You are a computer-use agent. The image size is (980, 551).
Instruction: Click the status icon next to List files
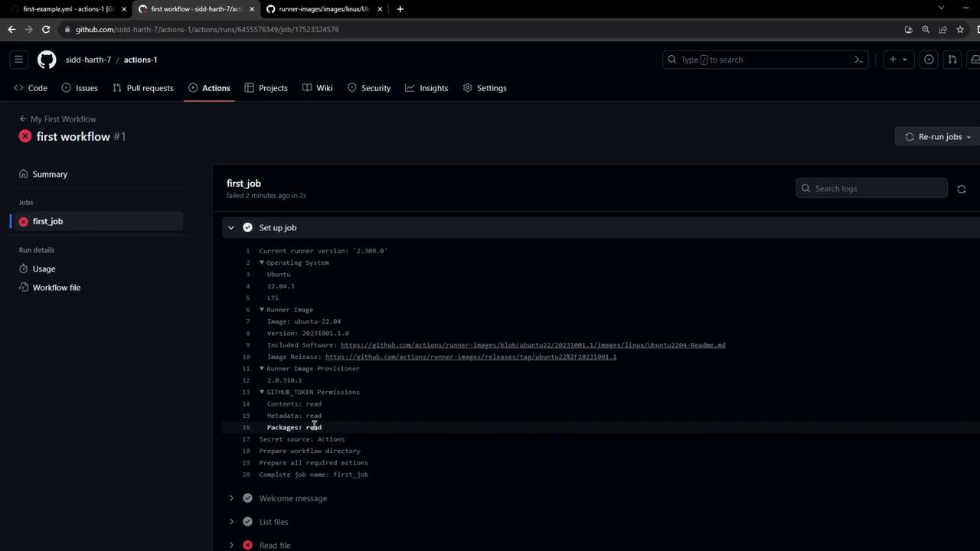pos(247,522)
